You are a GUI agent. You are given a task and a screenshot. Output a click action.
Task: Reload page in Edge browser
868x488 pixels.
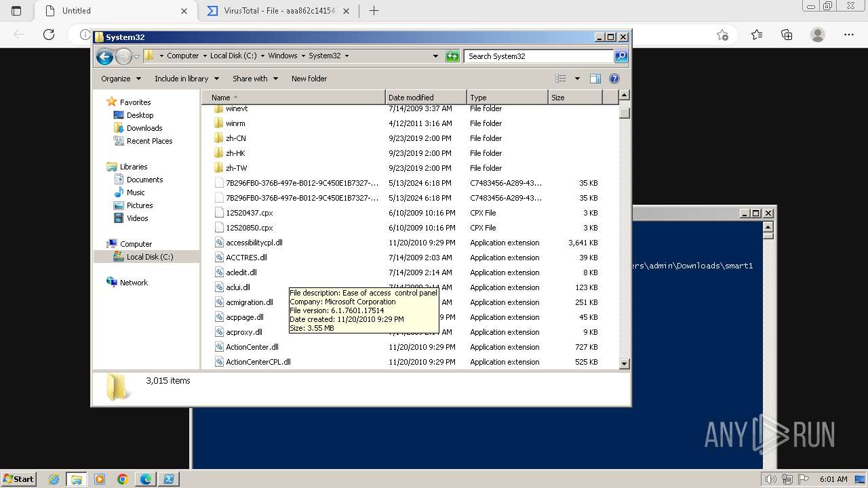pos(48,35)
